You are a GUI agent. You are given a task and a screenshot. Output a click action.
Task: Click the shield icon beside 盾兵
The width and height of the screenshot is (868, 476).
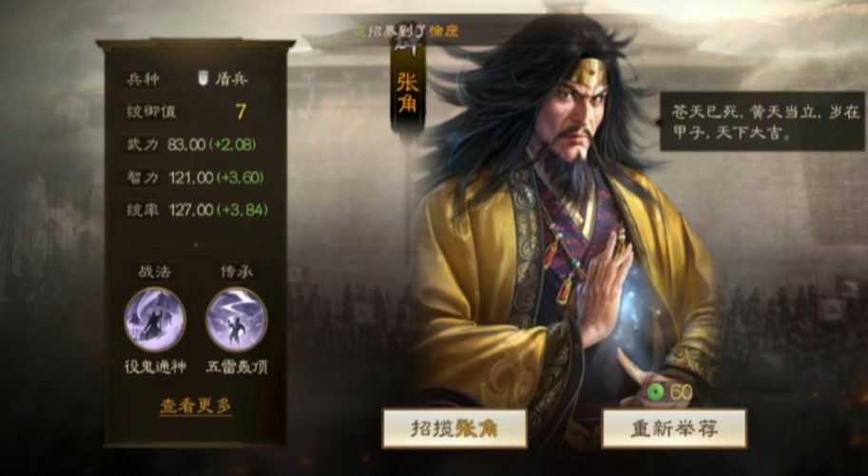click(203, 79)
